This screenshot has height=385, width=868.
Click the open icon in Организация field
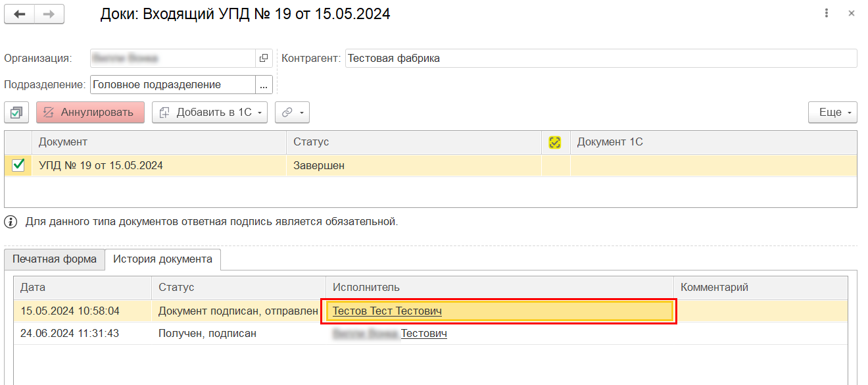[x=264, y=58]
